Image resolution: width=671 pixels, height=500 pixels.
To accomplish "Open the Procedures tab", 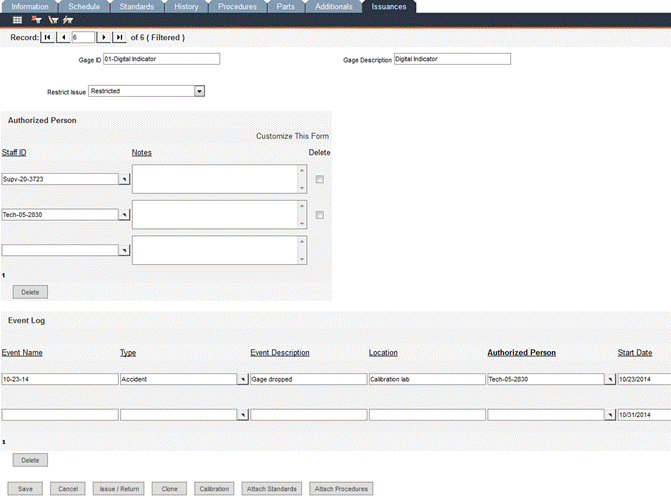I will coord(237,6).
